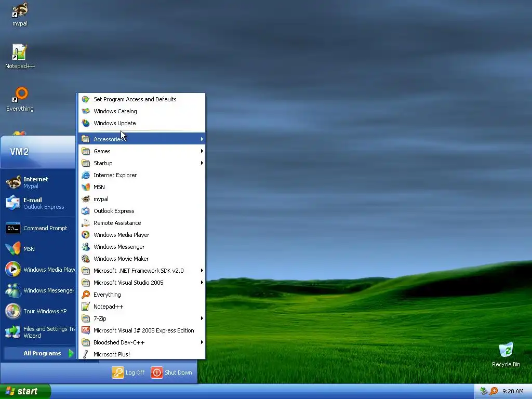Select the Notepad++ desktop shortcut icon
532x399 pixels.
coord(20,52)
